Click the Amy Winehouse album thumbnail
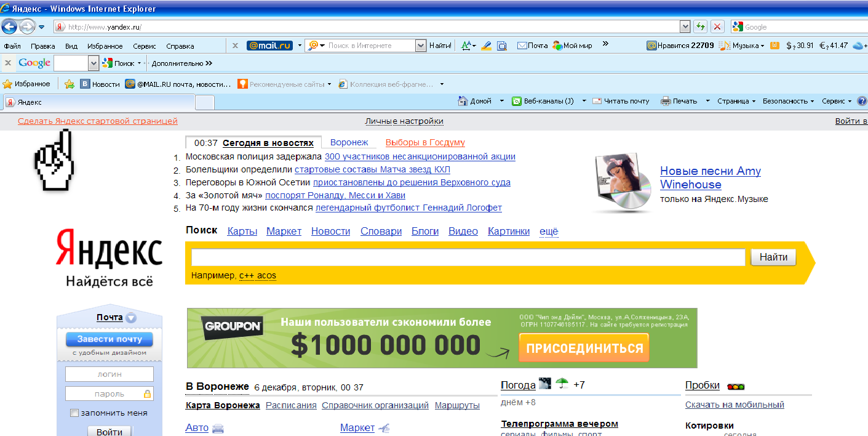This screenshot has height=436, width=868. click(x=623, y=183)
